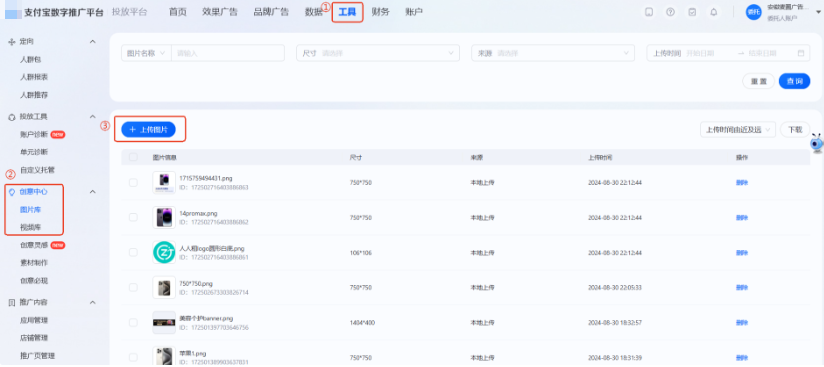Select 图片库 in sidebar

(30, 210)
